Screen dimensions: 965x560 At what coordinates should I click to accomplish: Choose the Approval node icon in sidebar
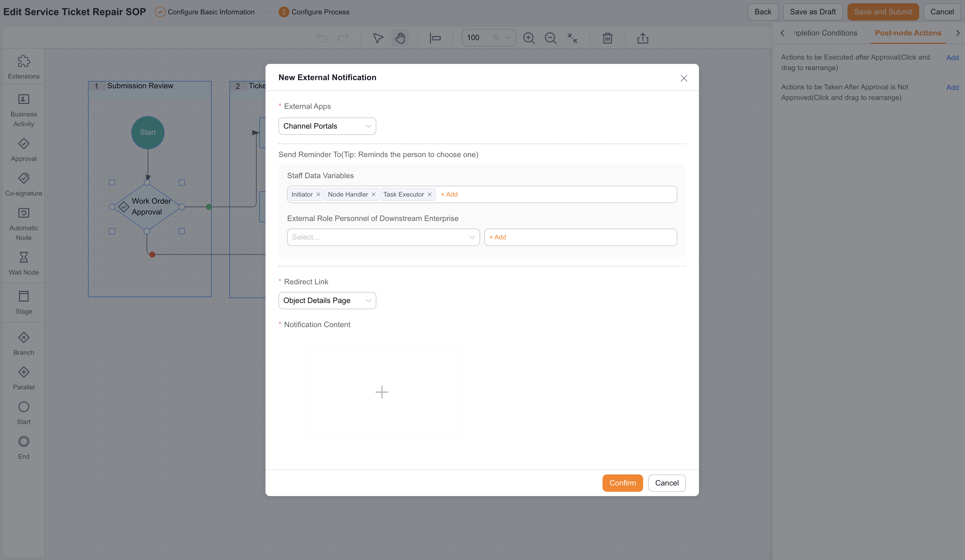(x=24, y=144)
